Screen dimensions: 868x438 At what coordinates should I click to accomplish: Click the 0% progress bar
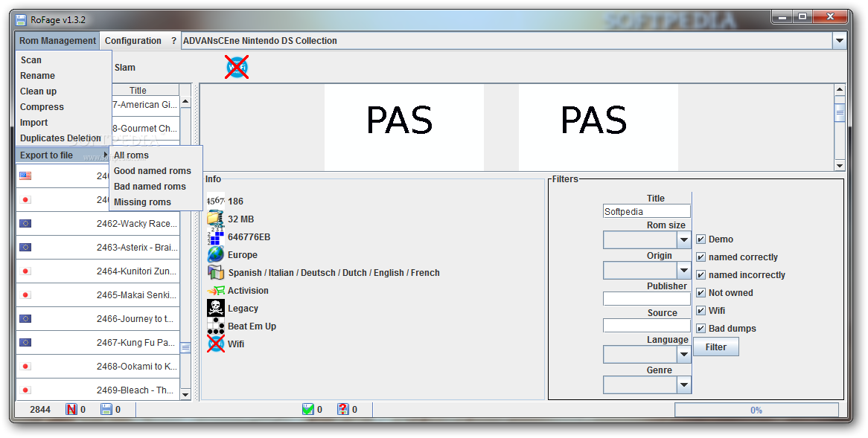(756, 410)
